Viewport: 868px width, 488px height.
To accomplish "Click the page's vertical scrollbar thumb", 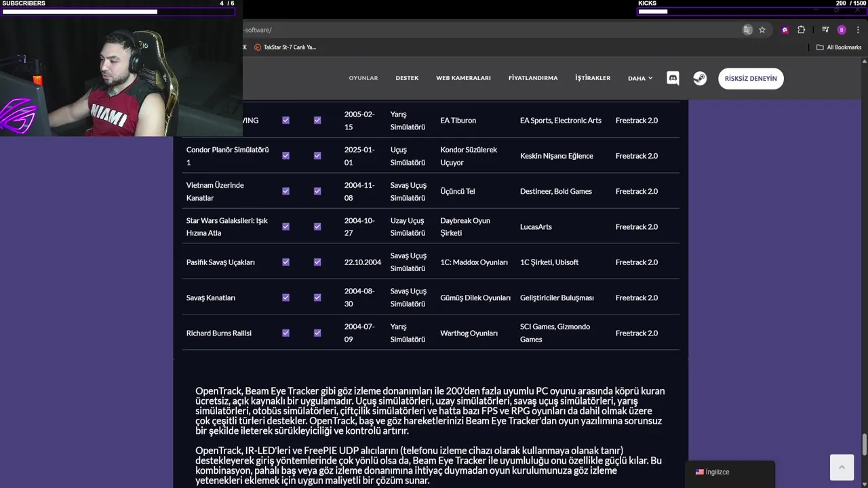I will 864,445.
